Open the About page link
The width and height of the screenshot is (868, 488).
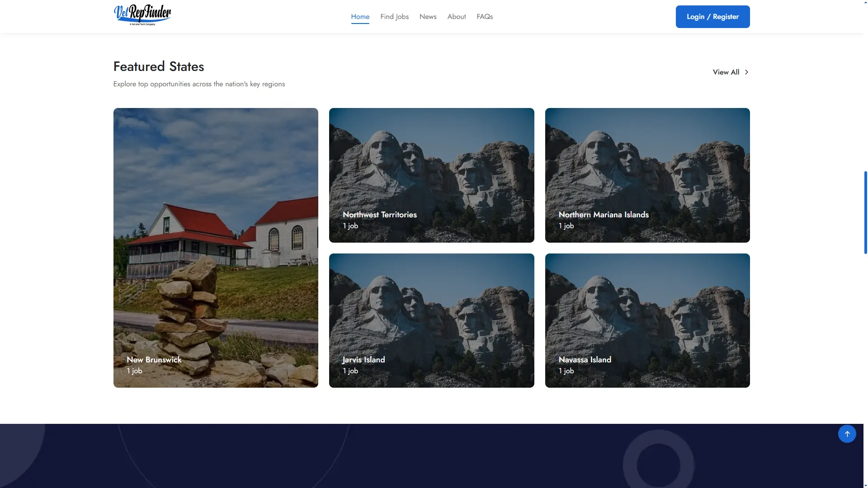[x=456, y=17]
